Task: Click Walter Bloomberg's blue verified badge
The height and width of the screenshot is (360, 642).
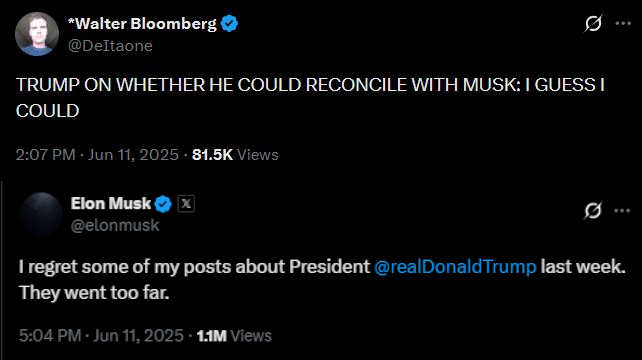Action: (x=229, y=23)
